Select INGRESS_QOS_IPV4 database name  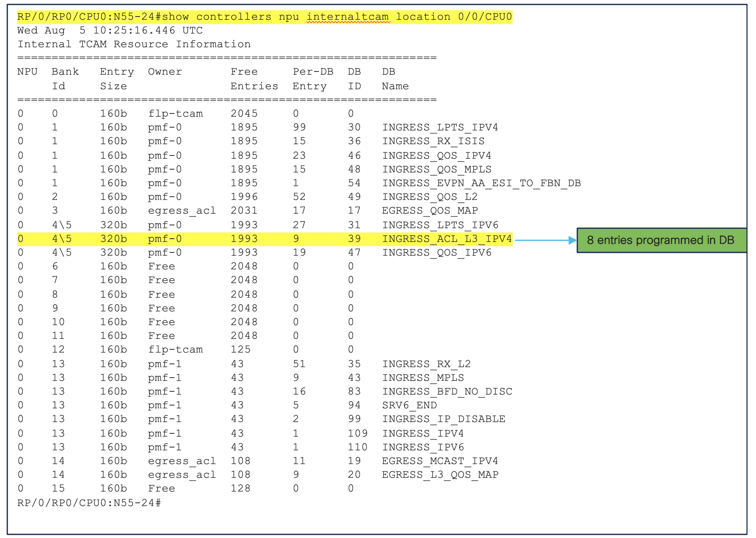437,156
